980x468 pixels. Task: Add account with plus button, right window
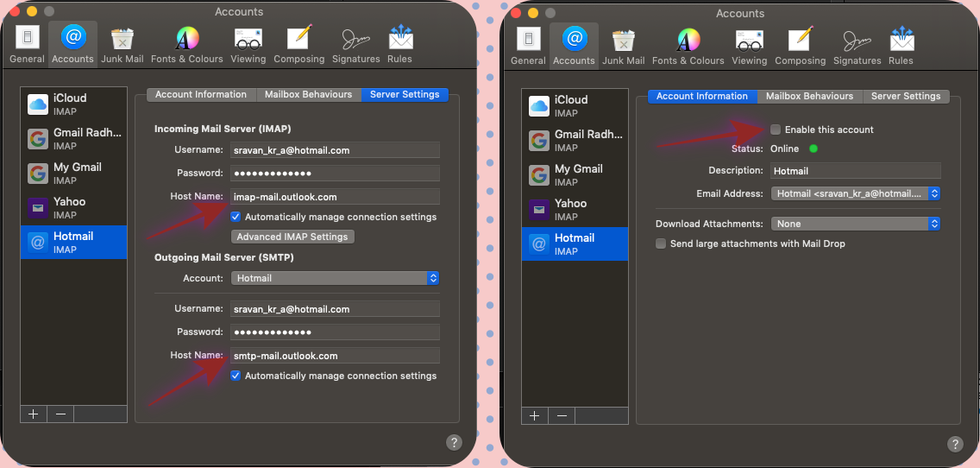click(x=535, y=415)
